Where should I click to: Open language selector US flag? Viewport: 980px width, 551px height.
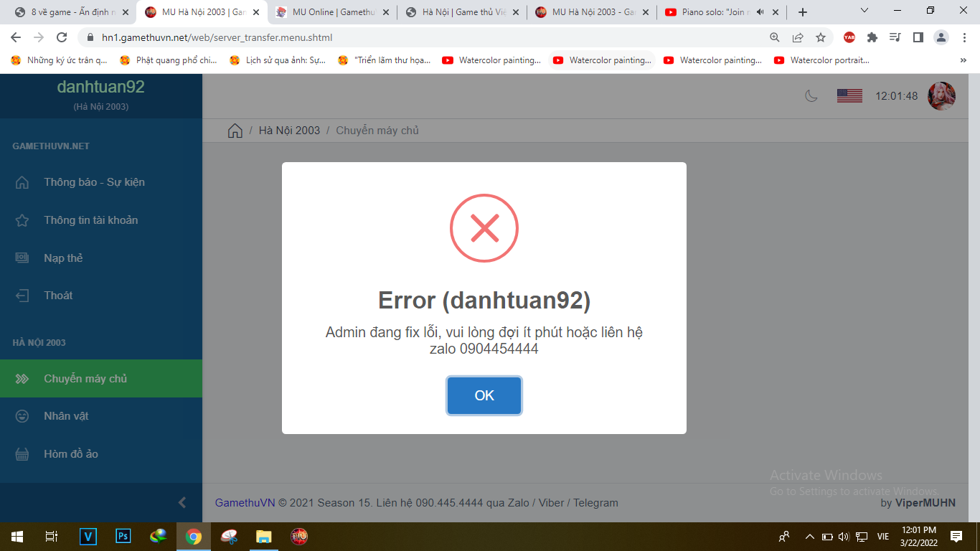[x=849, y=95]
